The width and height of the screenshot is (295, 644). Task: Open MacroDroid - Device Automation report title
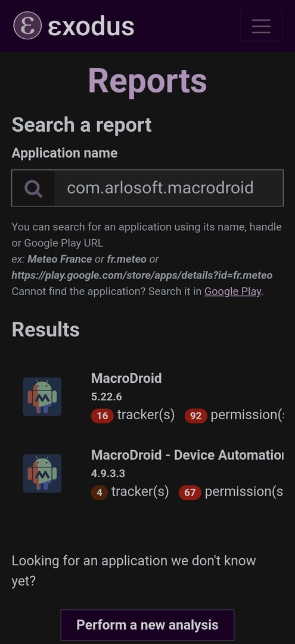[x=187, y=454]
